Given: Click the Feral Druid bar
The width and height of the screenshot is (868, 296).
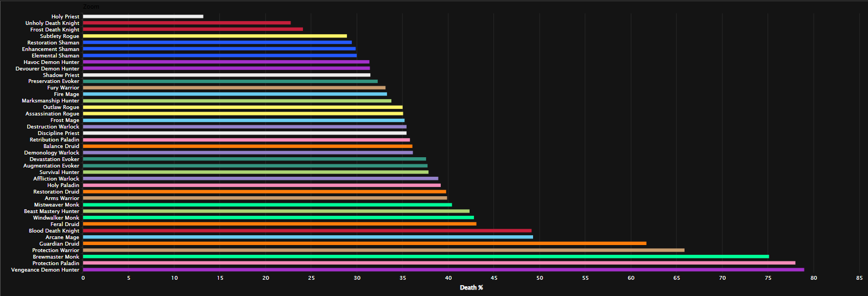Looking at the screenshot, I should [280, 224].
